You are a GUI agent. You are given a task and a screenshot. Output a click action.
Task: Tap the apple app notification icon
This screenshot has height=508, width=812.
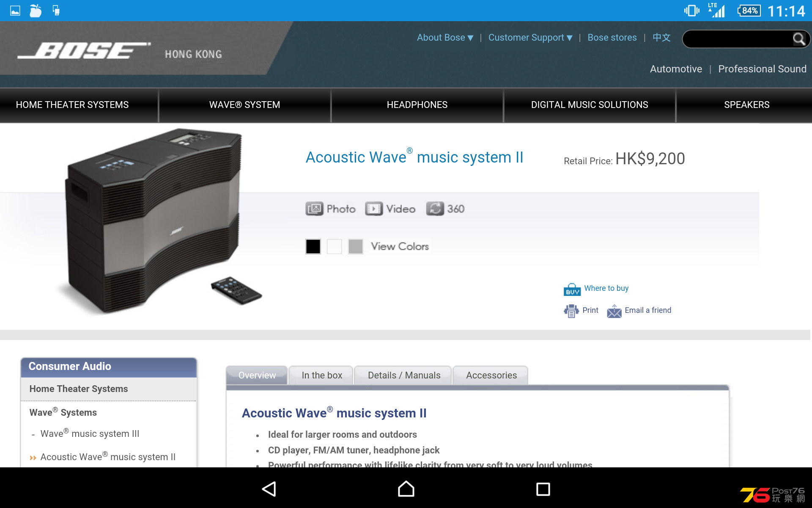point(36,11)
